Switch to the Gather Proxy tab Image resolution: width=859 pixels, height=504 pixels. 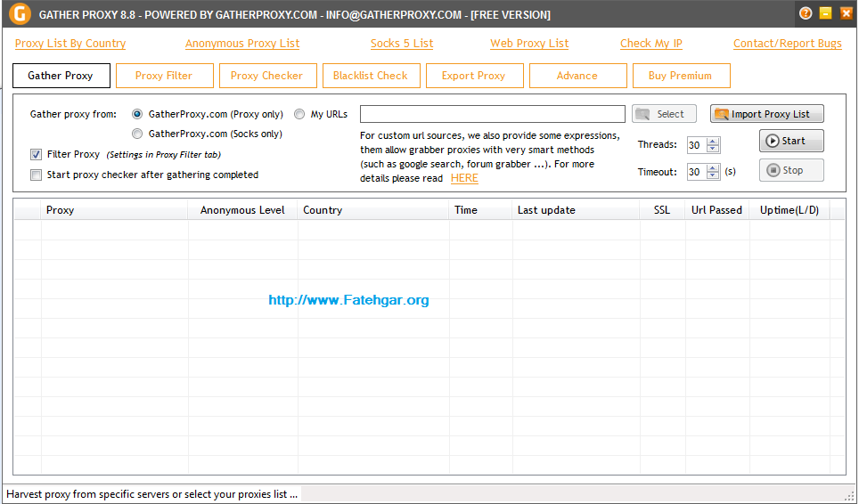pyautogui.click(x=61, y=76)
